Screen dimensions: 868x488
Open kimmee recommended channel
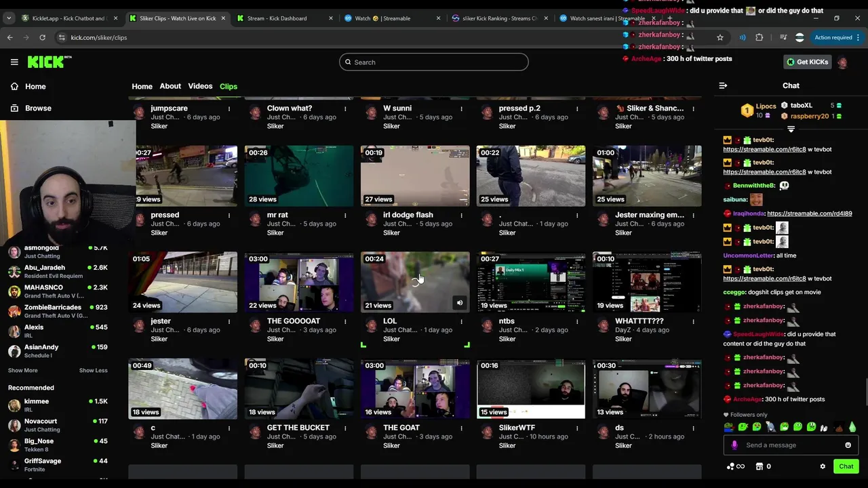[58, 405]
